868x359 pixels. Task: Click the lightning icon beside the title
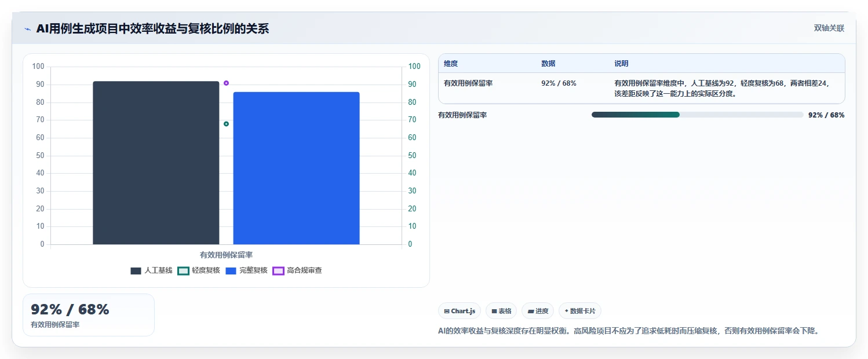(27, 29)
